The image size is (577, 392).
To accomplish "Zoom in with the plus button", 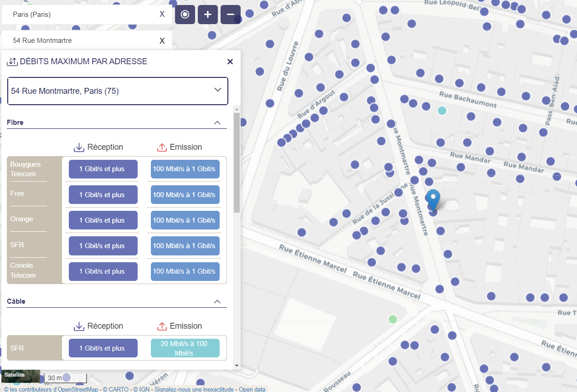I will pos(208,15).
